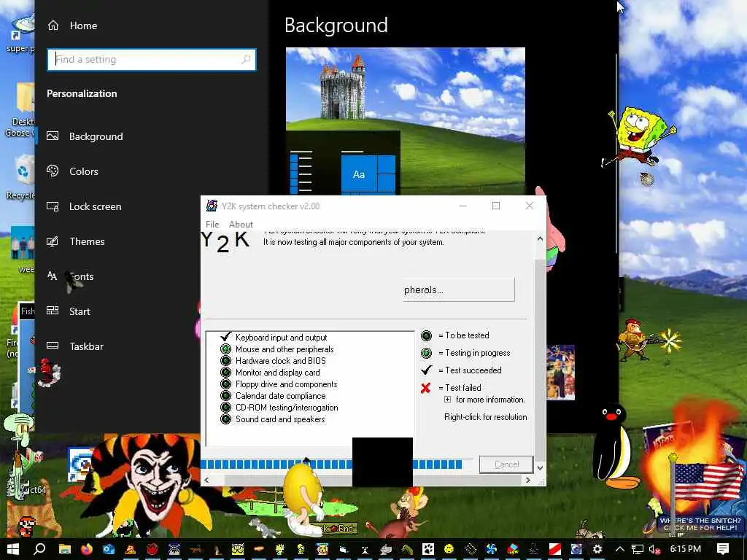Click the yellow smiley face taskbar icon

[449, 549]
